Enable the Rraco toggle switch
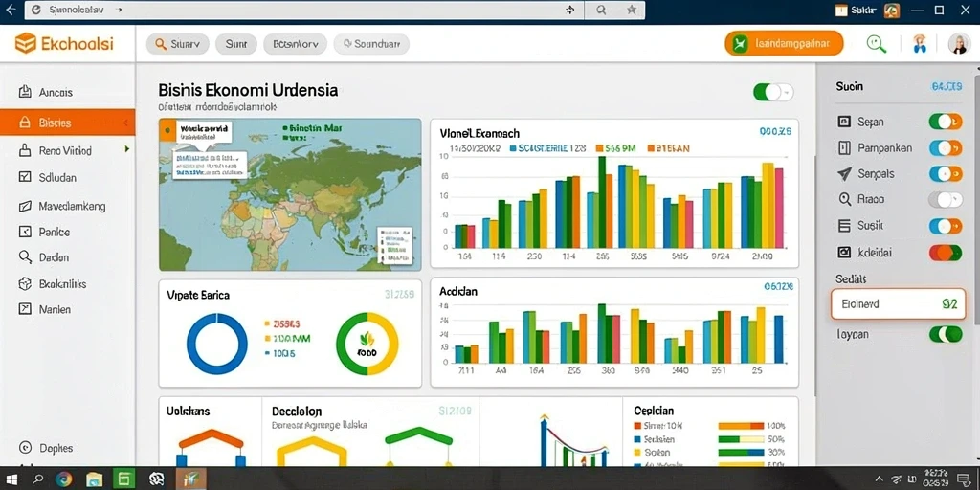This screenshot has width=980, height=490. (945, 199)
